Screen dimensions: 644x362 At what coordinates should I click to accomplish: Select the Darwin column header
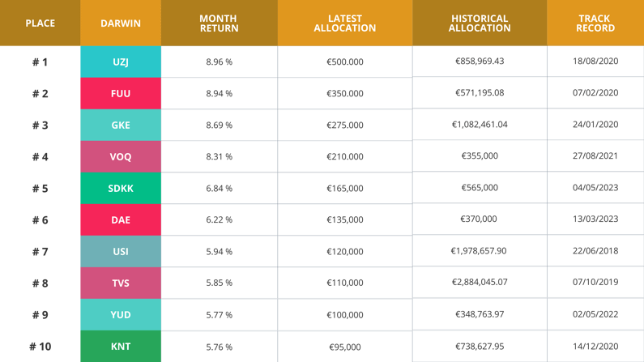121,23
